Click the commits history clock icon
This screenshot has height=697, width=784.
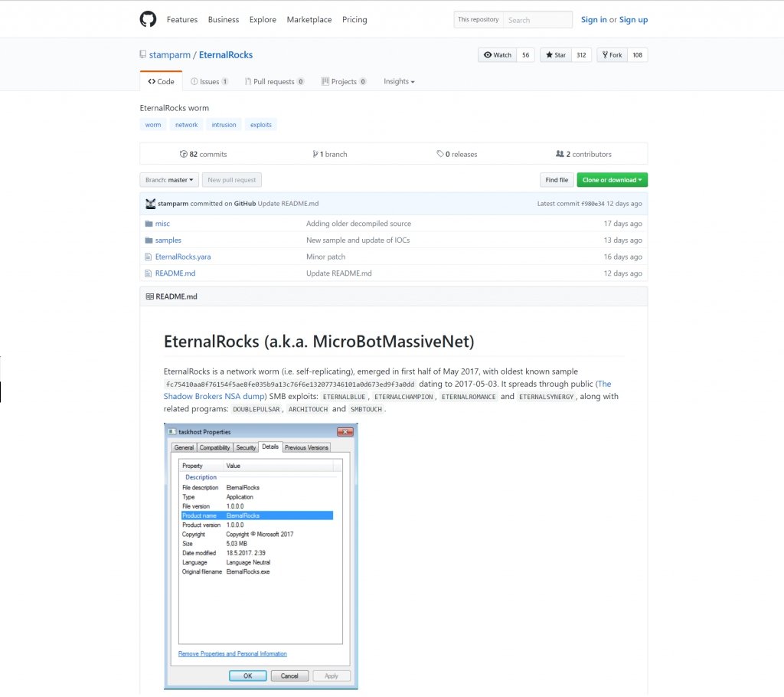[184, 154]
